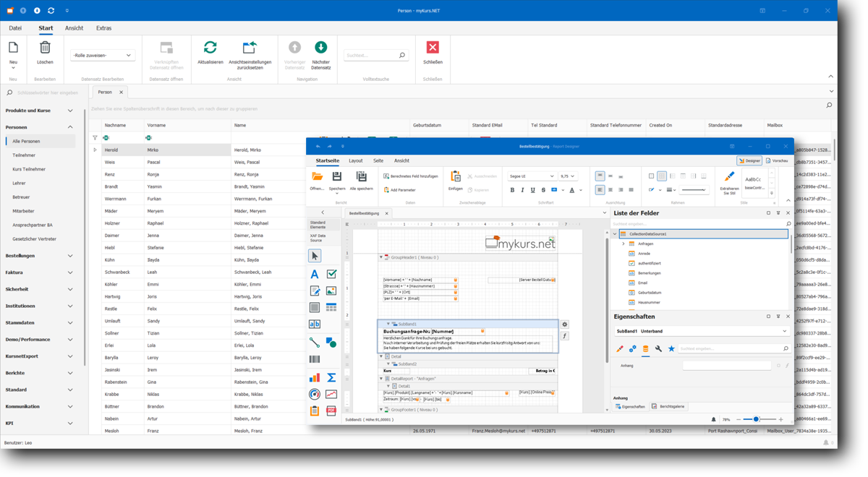Toggle Italic formatting in Report Designer
The height and width of the screenshot is (477, 868).
523,190
